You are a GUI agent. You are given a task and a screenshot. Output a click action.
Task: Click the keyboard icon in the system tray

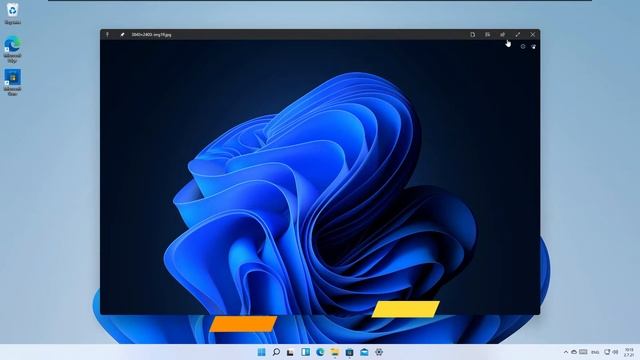pyautogui.click(x=583, y=352)
